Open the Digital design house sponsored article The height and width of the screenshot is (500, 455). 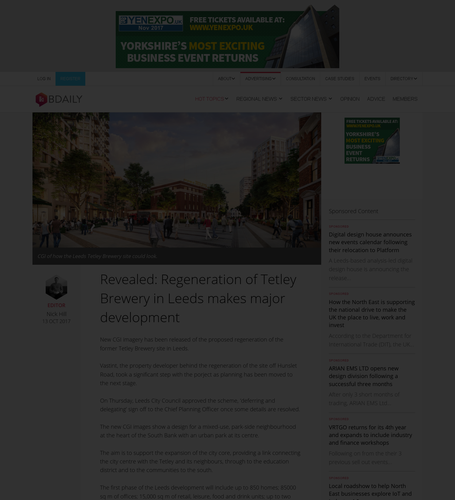(x=370, y=242)
